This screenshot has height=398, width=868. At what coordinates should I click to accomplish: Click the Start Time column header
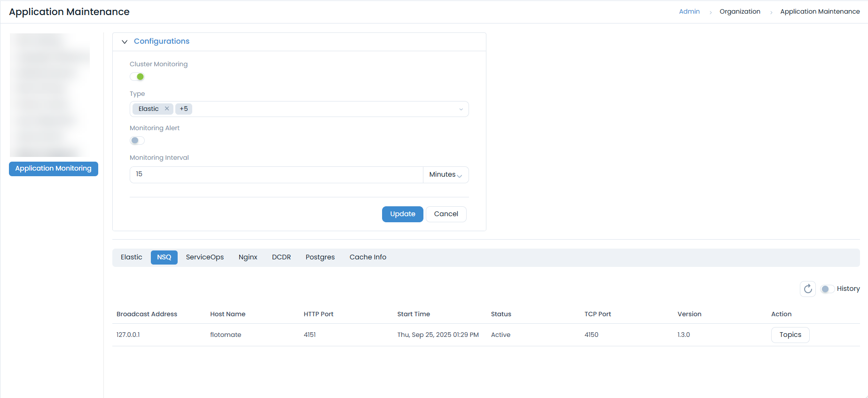click(414, 314)
